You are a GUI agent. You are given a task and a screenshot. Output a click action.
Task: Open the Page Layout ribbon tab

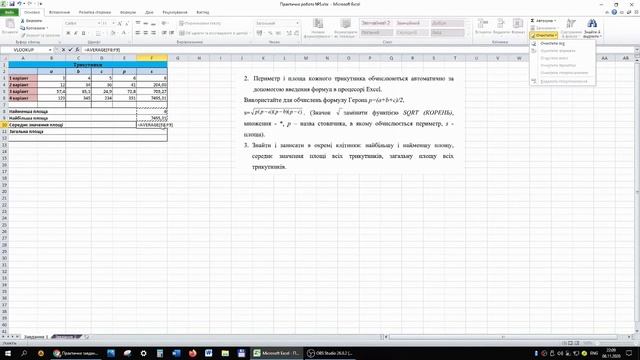point(95,12)
